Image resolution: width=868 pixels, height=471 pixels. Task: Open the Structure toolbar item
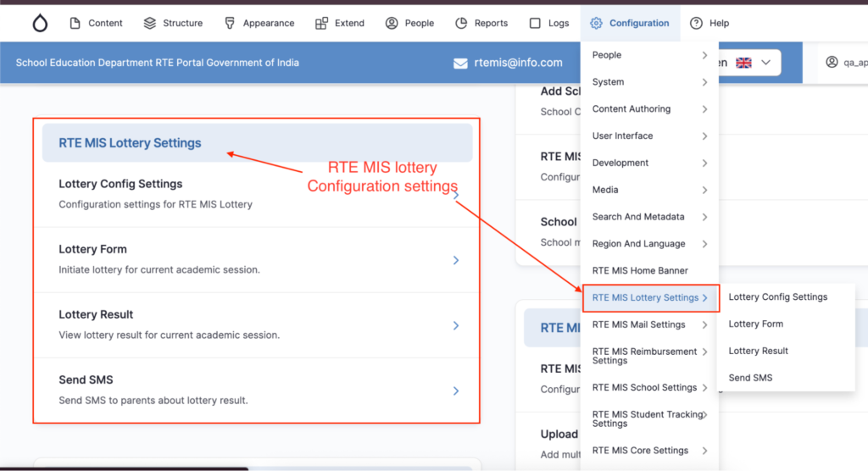pyautogui.click(x=173, y=23)
